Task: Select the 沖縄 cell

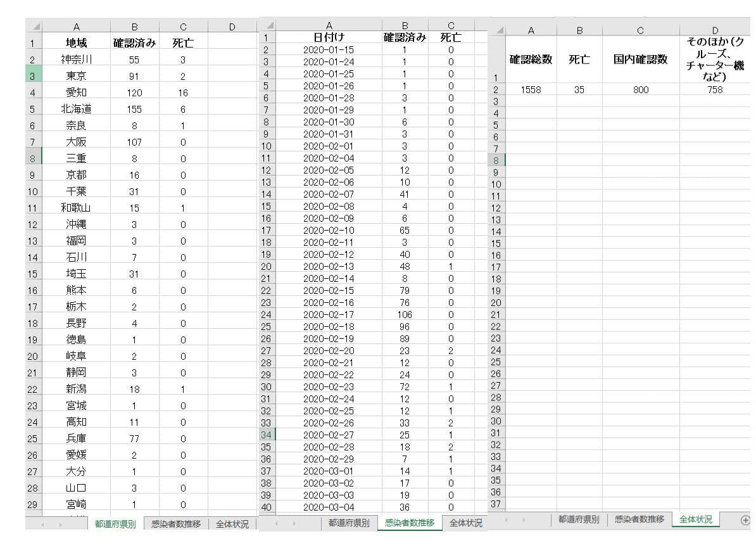Action: click(76, 224)
